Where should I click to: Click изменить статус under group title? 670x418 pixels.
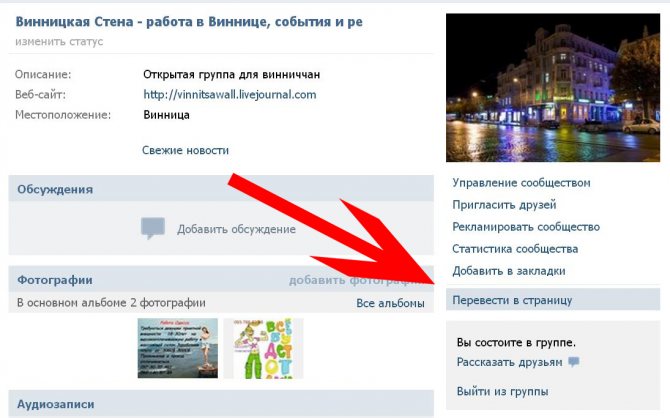(59, 42)
